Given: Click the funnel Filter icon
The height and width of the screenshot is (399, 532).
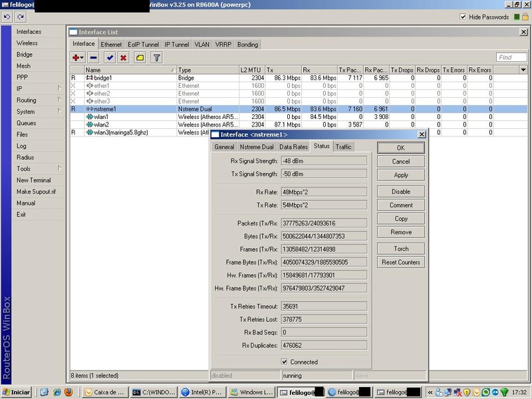Looking at the screenshot, I should click(156, 58).
